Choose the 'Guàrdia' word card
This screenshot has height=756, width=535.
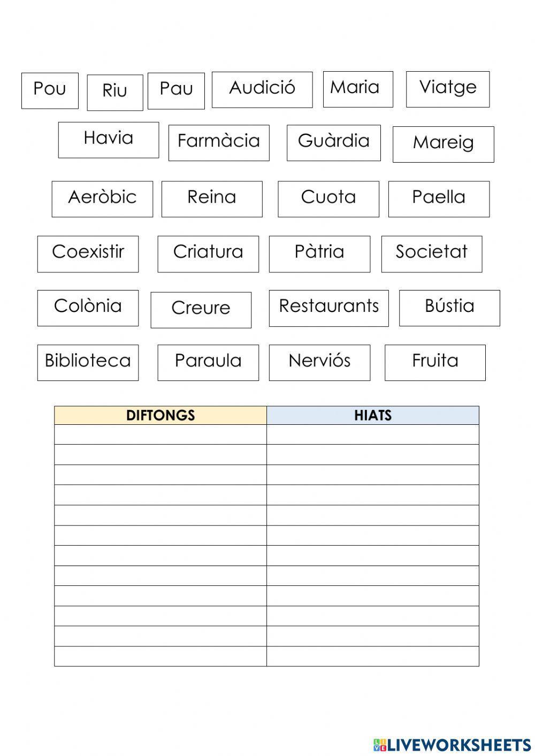click(333, 142)
